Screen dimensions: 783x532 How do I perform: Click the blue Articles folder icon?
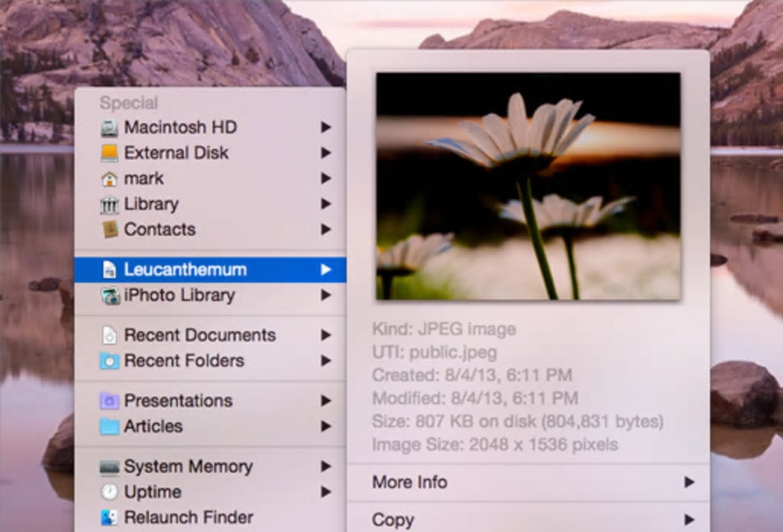point(109,426)
